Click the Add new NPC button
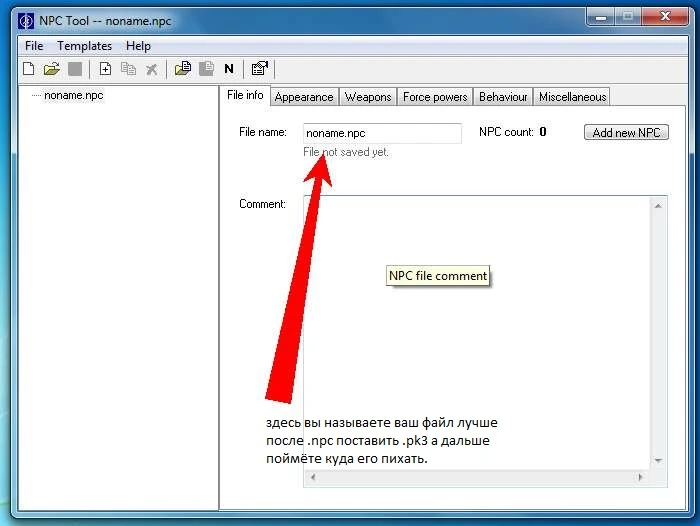 click(626, 133)
